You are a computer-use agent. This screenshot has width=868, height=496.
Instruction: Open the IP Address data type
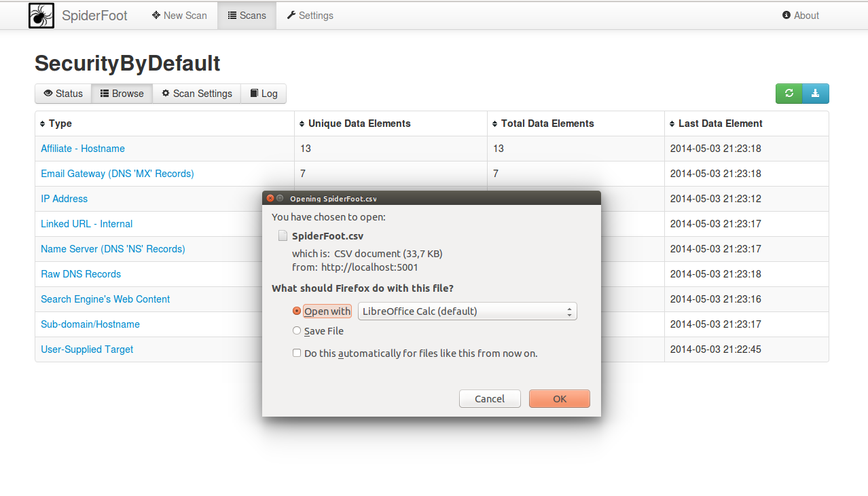[x=64, y=199]
